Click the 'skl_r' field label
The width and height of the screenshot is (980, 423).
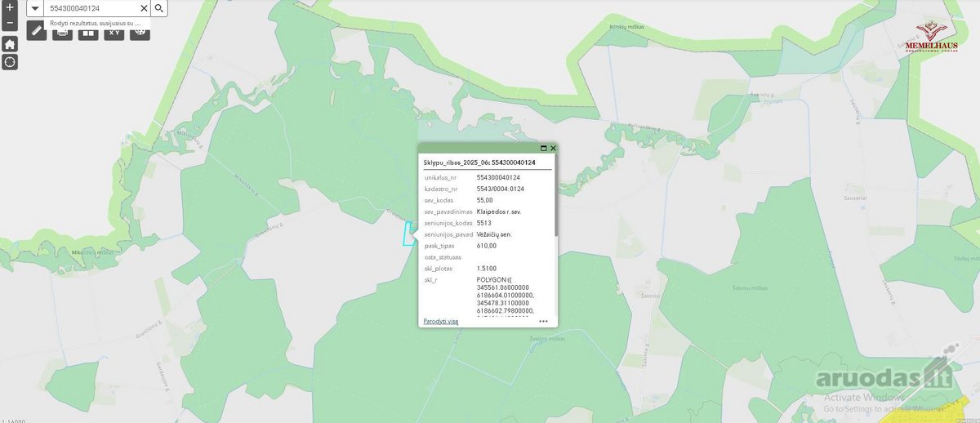pyautogui.click(x=430, y=279)
